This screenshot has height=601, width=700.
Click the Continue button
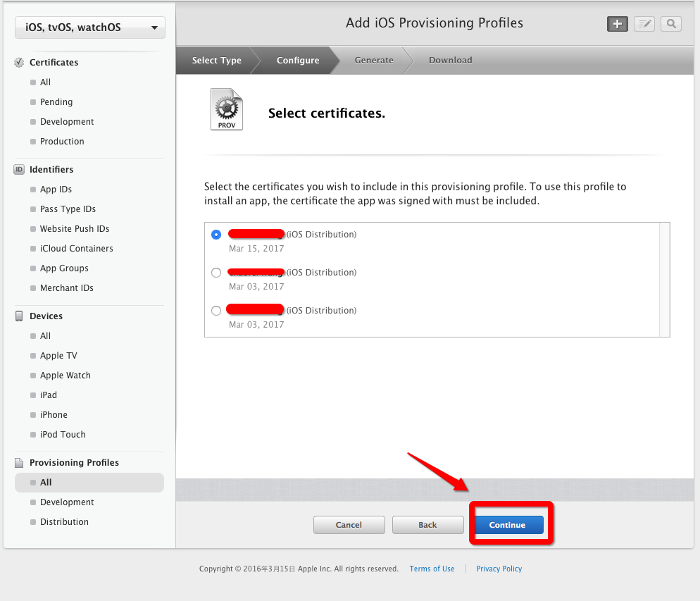pyautogui.click(x=509, y=525)
